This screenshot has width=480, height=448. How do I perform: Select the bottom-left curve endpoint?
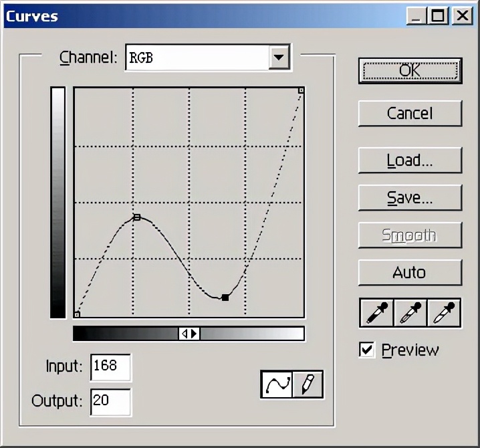click(x=77, y=314)
